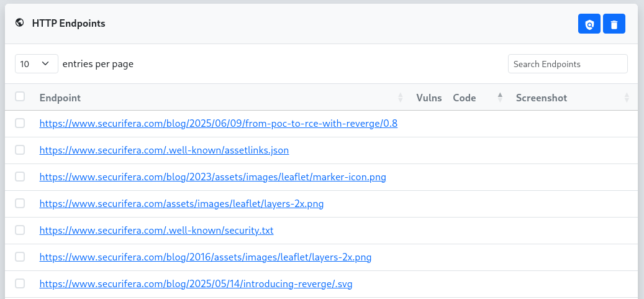This screenshot has height=299, width=644.
Task: Click the 'entries per page' label
Action: click(98, 64)
